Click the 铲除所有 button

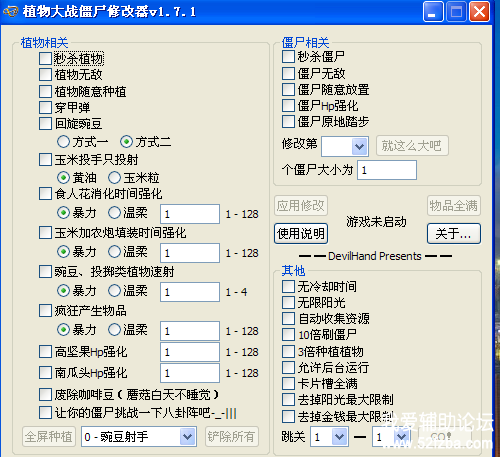(232, 436)
